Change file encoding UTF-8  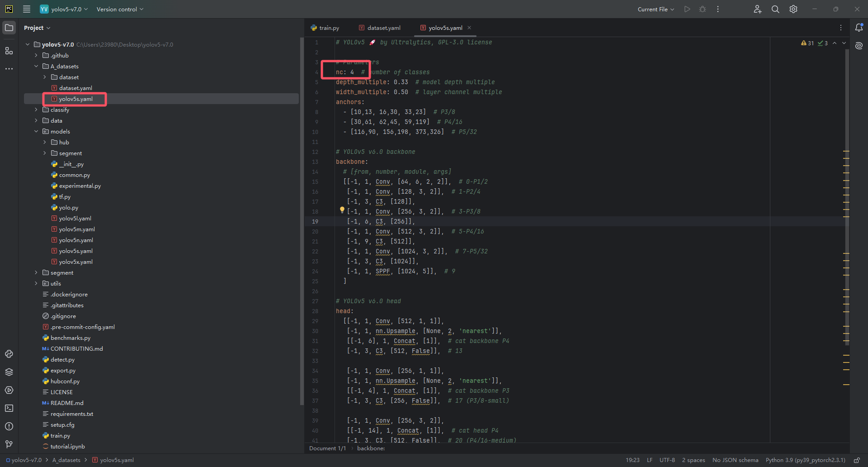click(x=667, y=460)
